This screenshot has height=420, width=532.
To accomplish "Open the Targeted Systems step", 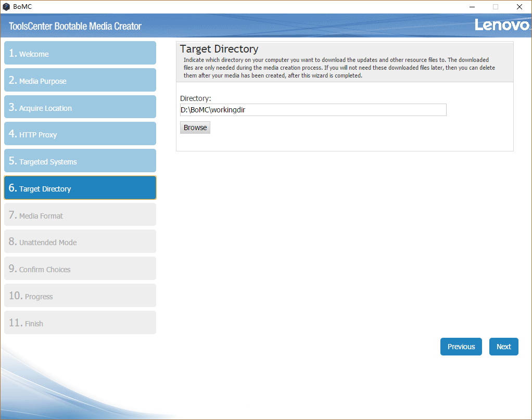I will [x=80, y=161].
